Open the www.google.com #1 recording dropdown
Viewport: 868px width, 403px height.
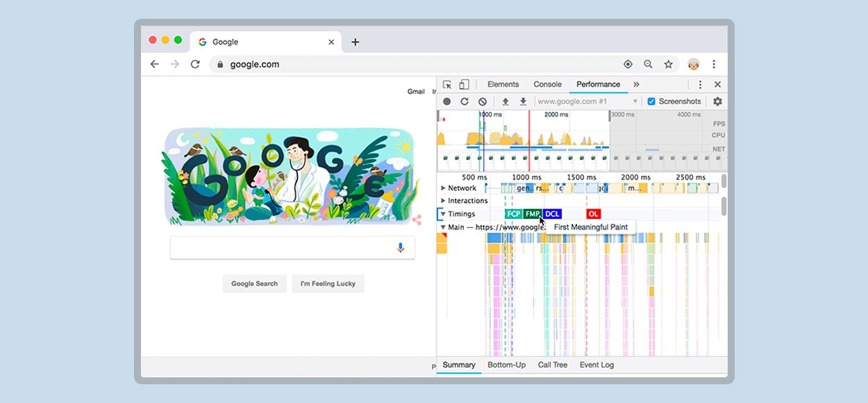pyautogui.click(x=587, y=101)
